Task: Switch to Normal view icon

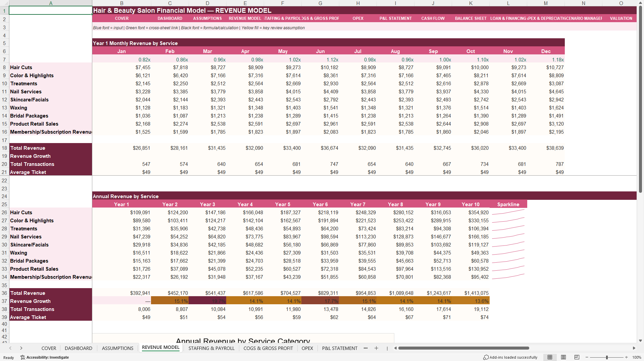Action: pyautogui.click(x=550, y=357)
